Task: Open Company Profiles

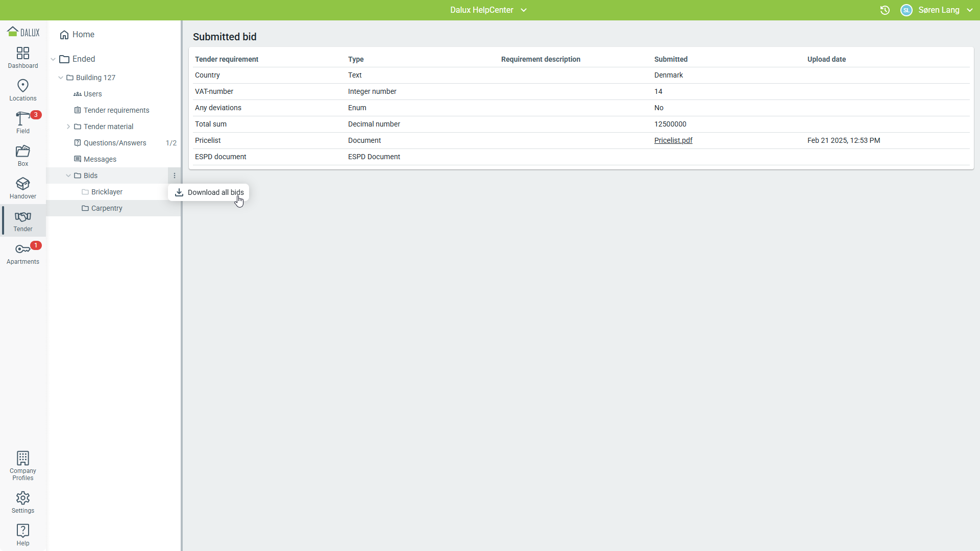Action: [x=23, y=465]
